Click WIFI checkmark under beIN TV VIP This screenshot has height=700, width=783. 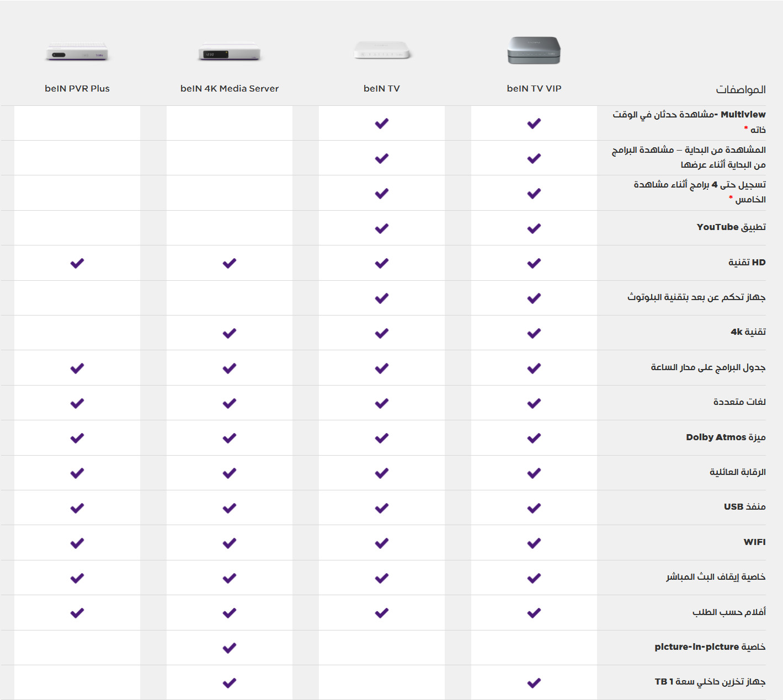[534, 543]
